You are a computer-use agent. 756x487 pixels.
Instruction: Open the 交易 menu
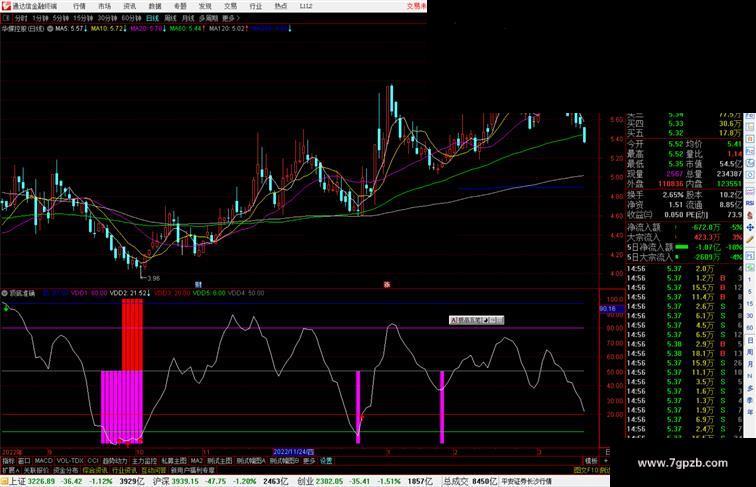pos(230,6)
